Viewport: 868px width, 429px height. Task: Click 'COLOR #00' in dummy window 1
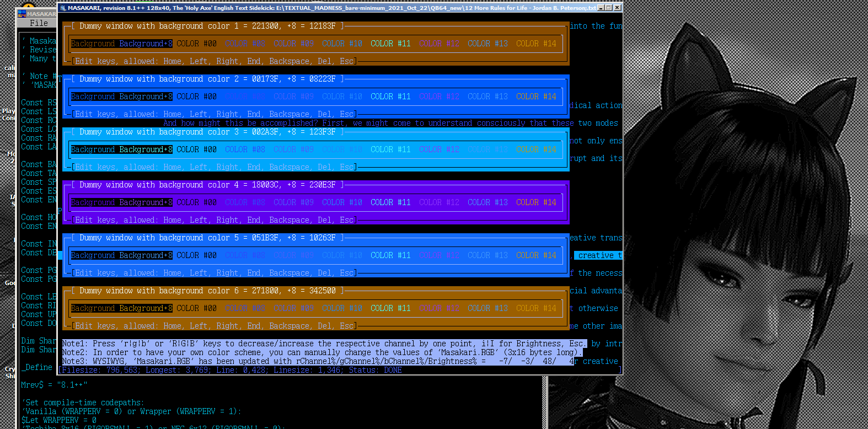coord(196,44)
